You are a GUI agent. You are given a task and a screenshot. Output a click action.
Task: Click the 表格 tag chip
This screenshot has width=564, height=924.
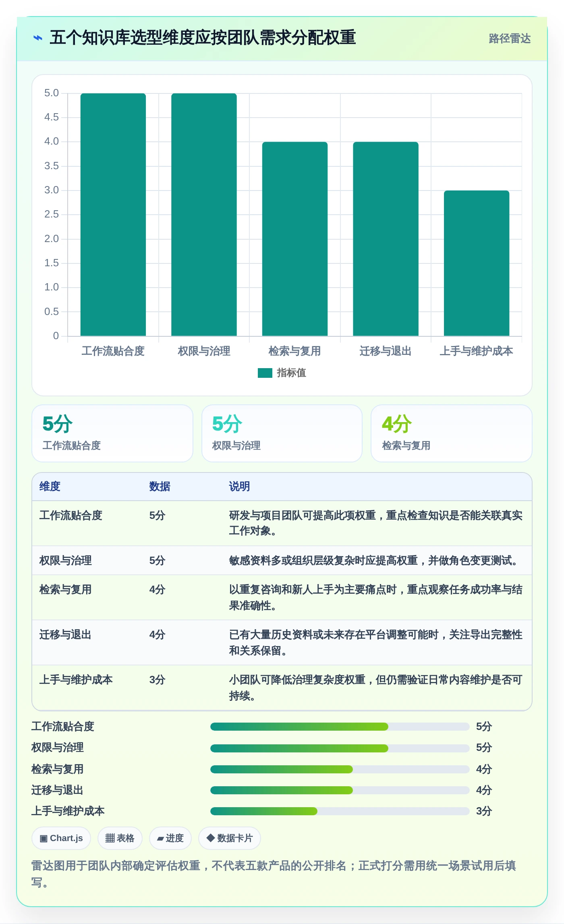[x=120, y=838]
